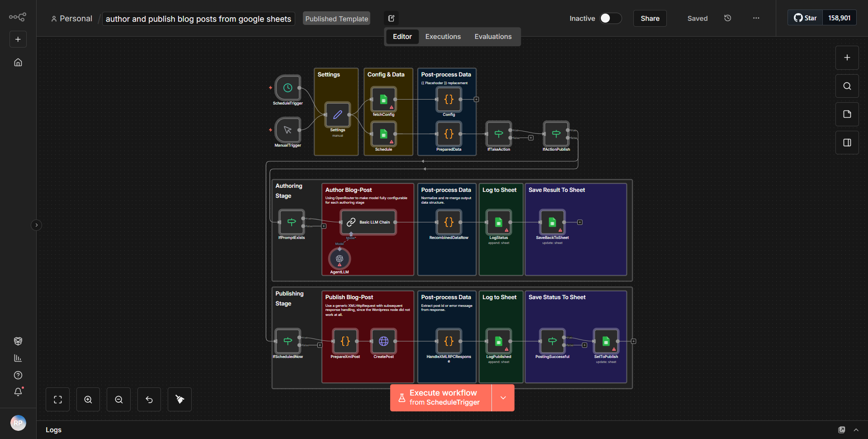Viewport: 868px width, 439px height.
Task: Click the 158,901 star count
Action: (840, 18)
